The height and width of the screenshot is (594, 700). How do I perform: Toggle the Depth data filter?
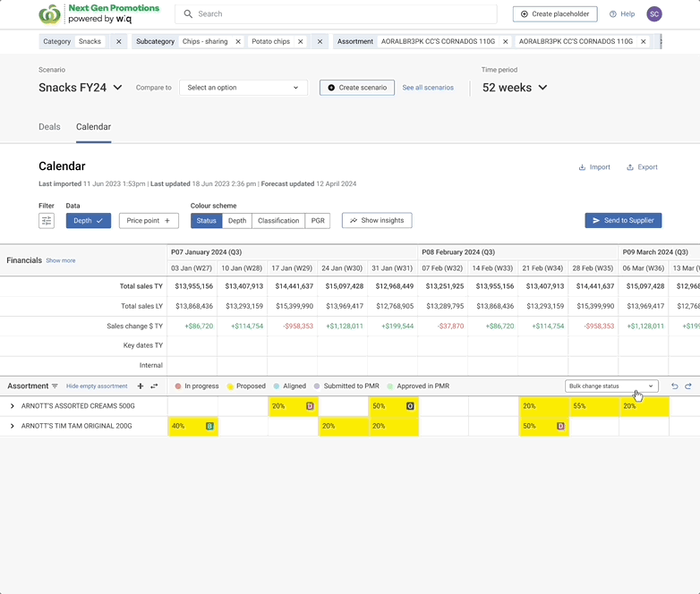(89, 220)
